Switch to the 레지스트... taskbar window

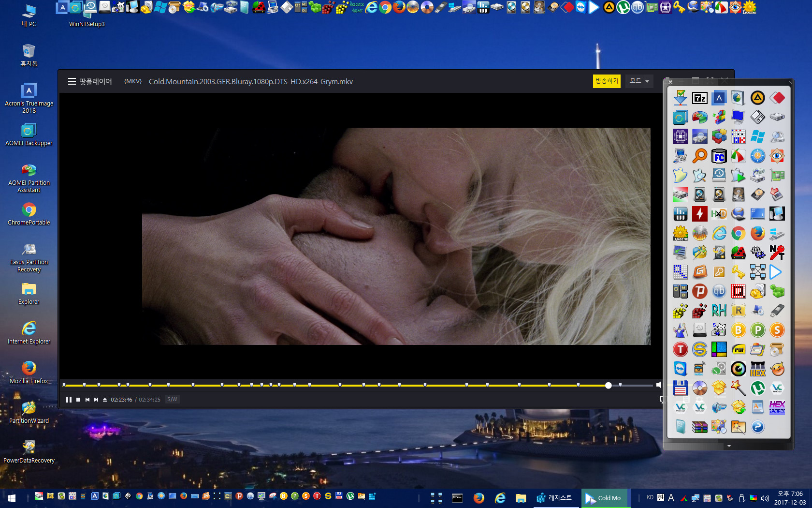point(556,498)
